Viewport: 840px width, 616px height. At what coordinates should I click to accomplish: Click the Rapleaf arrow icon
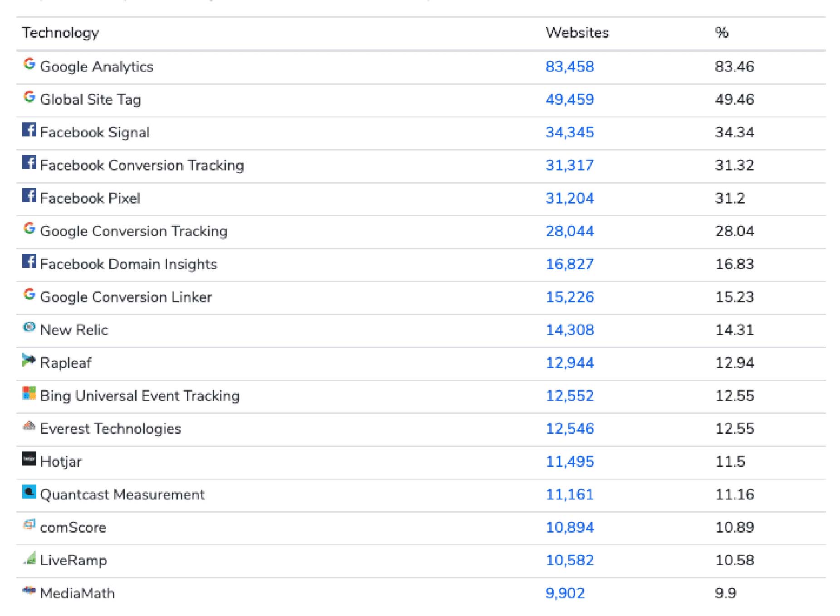(x=29, y=360)
